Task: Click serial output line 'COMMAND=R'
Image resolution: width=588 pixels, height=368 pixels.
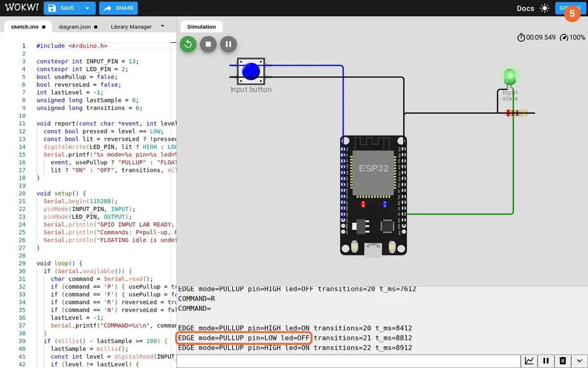Action: (x=196, y=299)
